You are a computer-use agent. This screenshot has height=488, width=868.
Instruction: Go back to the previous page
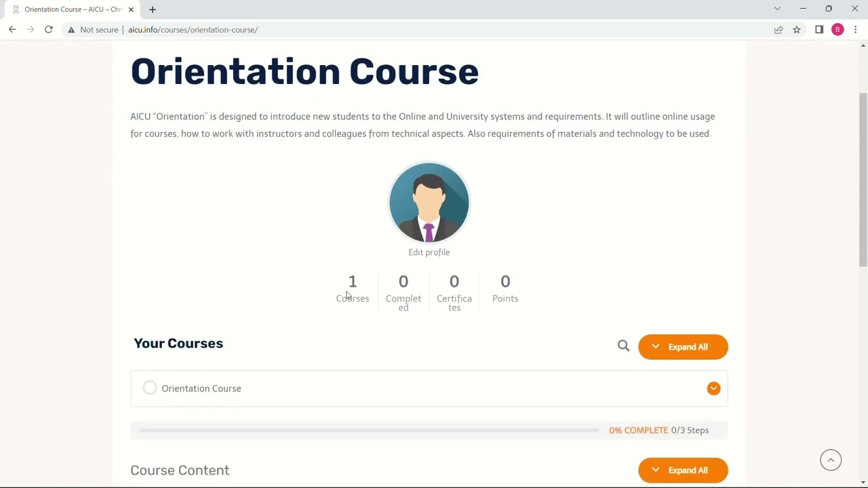pos(12,30)
